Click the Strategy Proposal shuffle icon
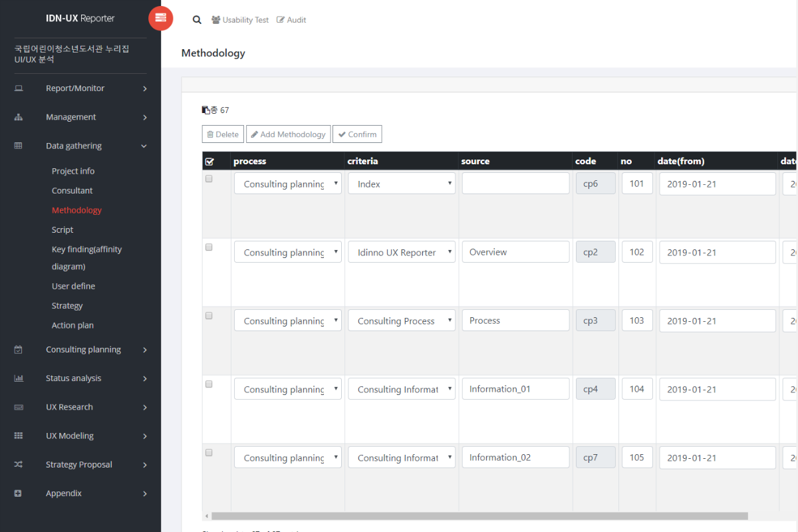 pos(19,465)
